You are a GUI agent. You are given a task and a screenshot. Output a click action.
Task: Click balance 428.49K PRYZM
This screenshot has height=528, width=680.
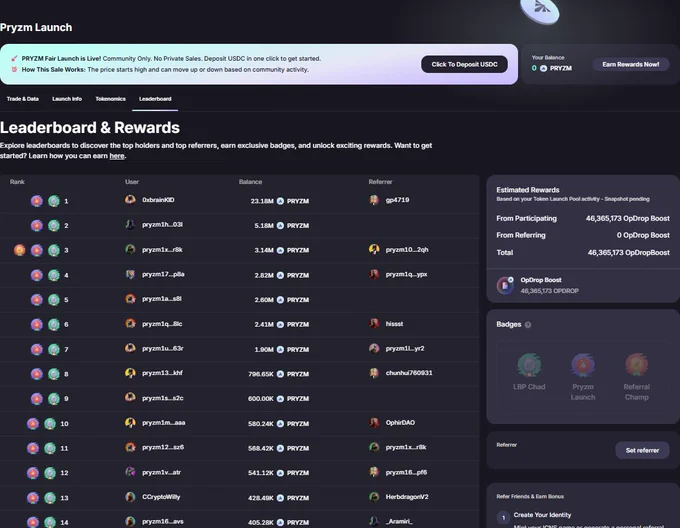(278, 498)
